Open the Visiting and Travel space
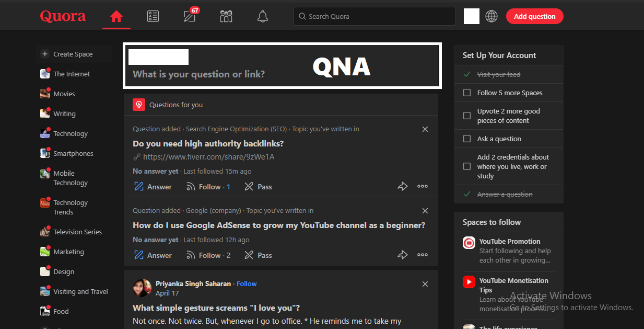Viewport: 644px width, 329px height. pyautogui.click(x=80, y=291)
